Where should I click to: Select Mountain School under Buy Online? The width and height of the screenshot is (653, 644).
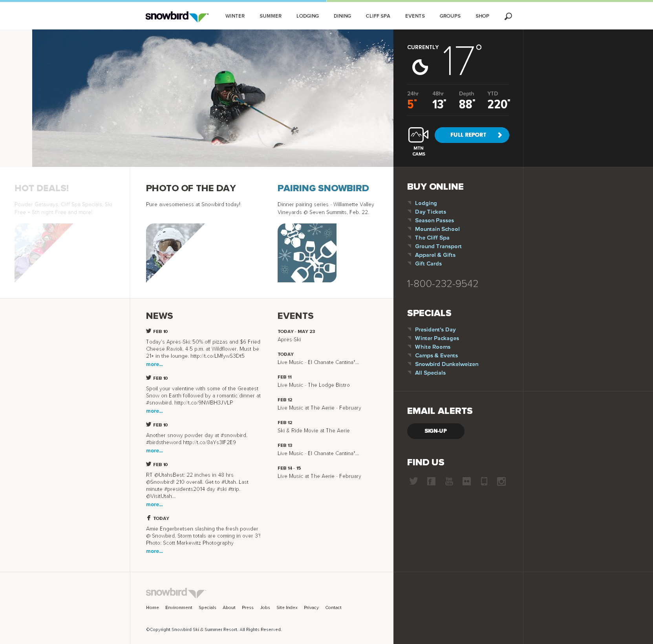point(437,229)
